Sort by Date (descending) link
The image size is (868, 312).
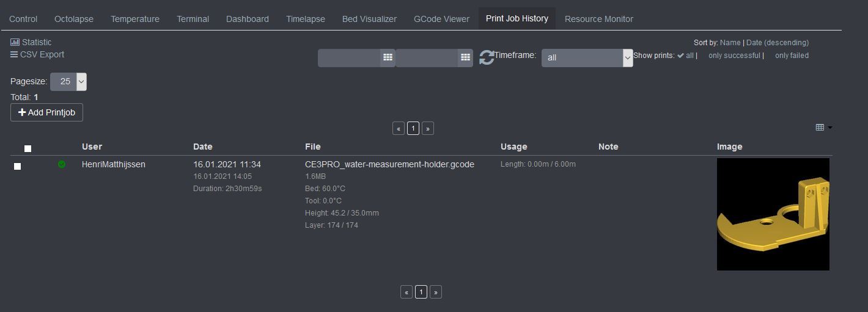[777, 43]
